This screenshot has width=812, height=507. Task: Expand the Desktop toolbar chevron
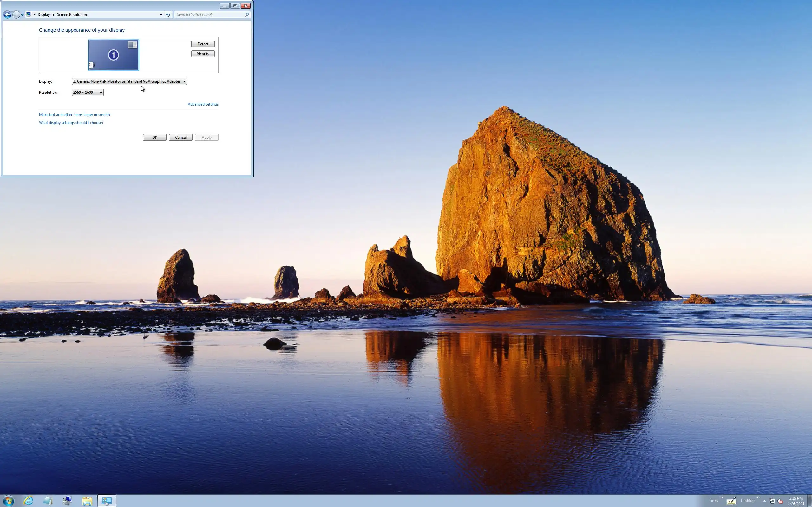(x=758, y=497)
